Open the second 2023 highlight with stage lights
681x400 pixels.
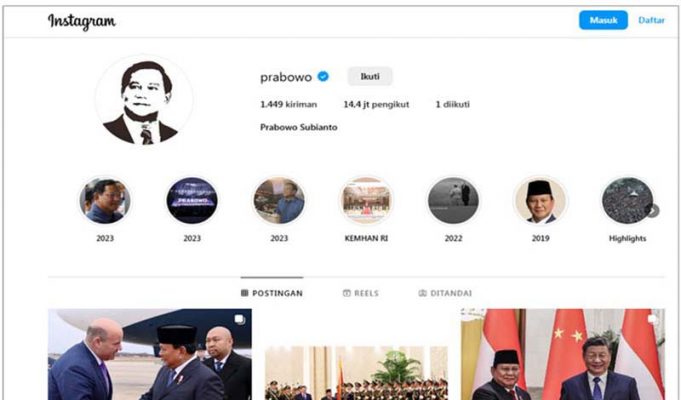[x=192, y=200]
